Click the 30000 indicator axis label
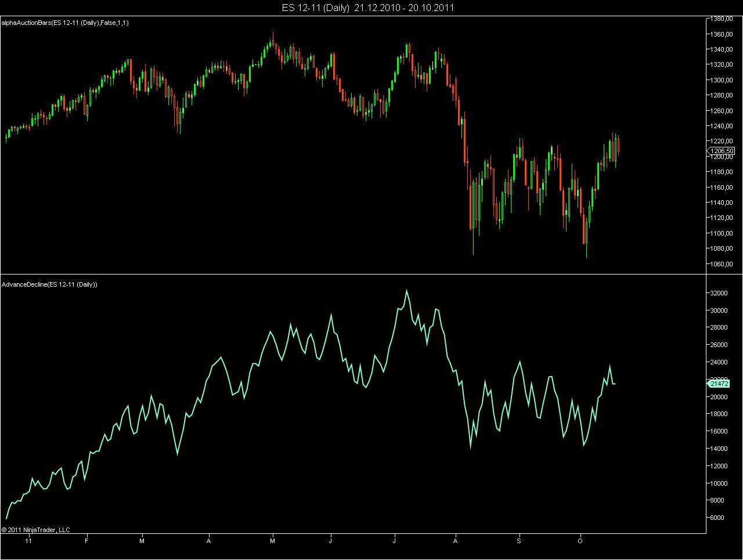 pos(720,310)
